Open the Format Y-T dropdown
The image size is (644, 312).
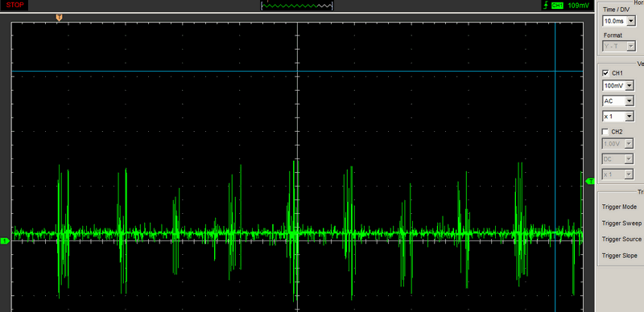click(x=619, y=47)
